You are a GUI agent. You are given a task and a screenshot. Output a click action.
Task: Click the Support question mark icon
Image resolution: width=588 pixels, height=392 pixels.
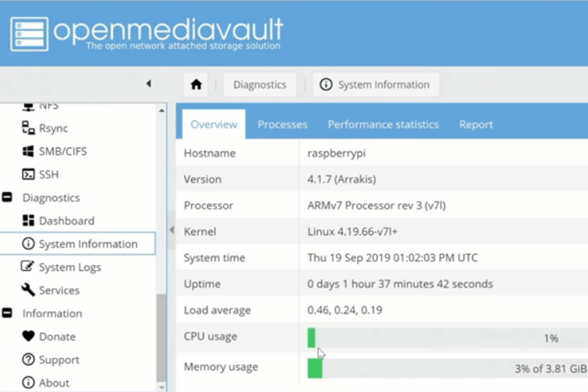28,359
